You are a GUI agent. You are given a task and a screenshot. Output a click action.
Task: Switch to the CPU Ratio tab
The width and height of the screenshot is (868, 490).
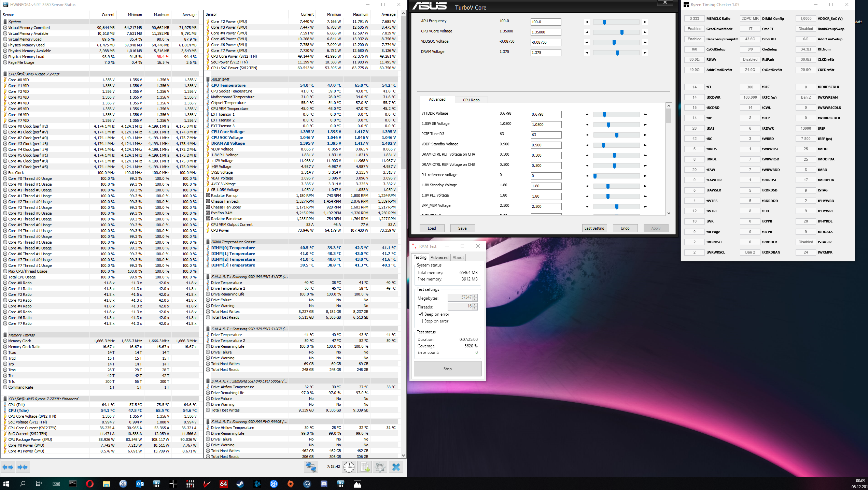[x=471, y=100]
